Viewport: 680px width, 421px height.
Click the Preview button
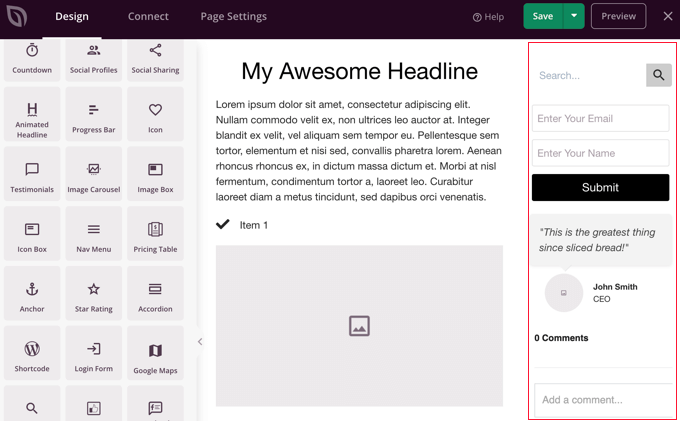click(618, 16)
